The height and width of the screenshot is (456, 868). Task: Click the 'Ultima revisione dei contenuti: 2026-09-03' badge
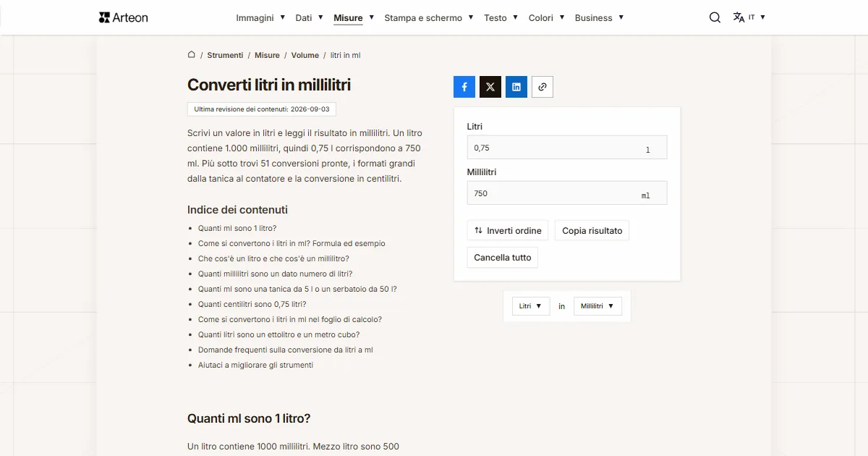262,109
